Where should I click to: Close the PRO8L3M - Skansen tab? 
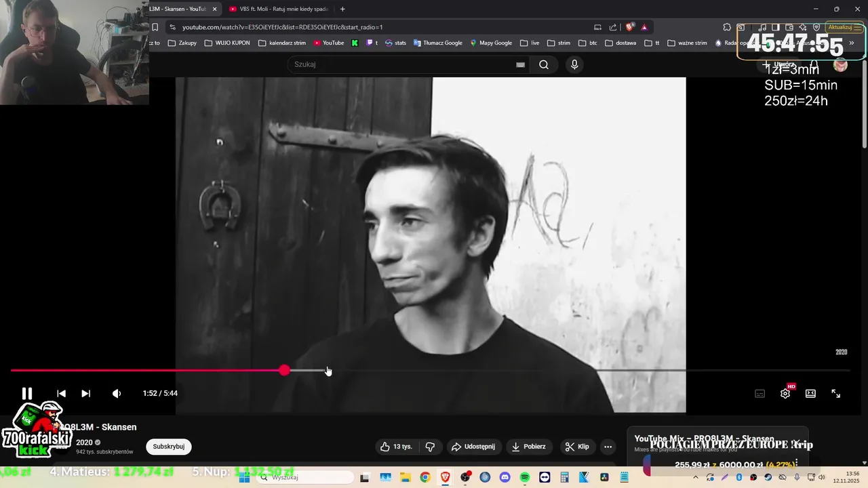point(214,9)
